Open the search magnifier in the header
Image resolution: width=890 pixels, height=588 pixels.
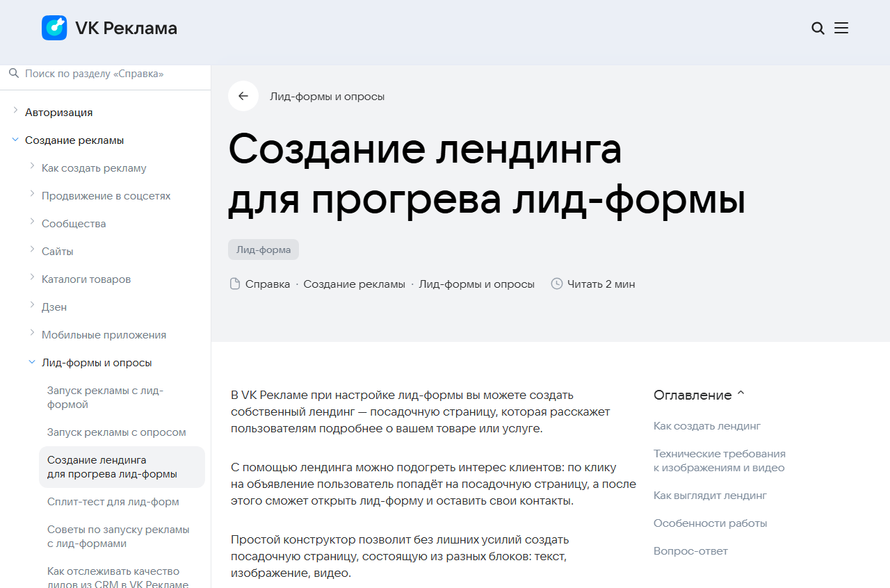pos(818,28)
